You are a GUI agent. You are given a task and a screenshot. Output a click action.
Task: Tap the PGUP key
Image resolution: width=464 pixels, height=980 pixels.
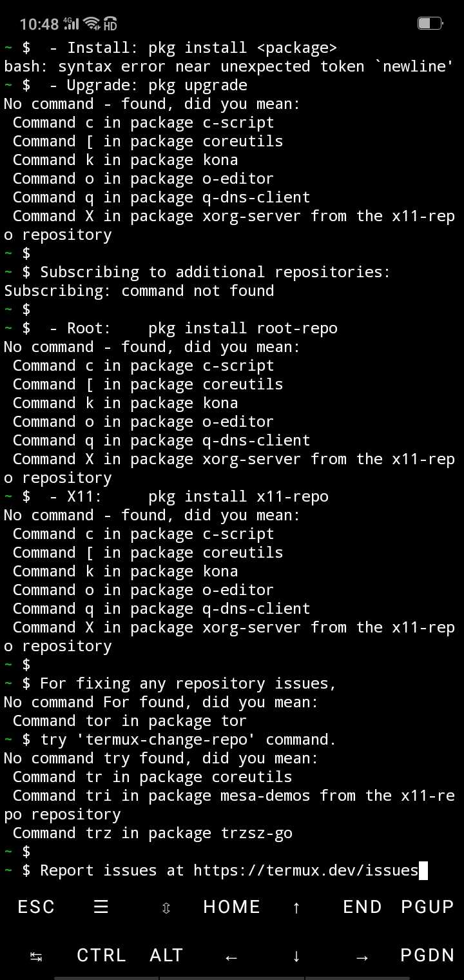pos(427,906)
